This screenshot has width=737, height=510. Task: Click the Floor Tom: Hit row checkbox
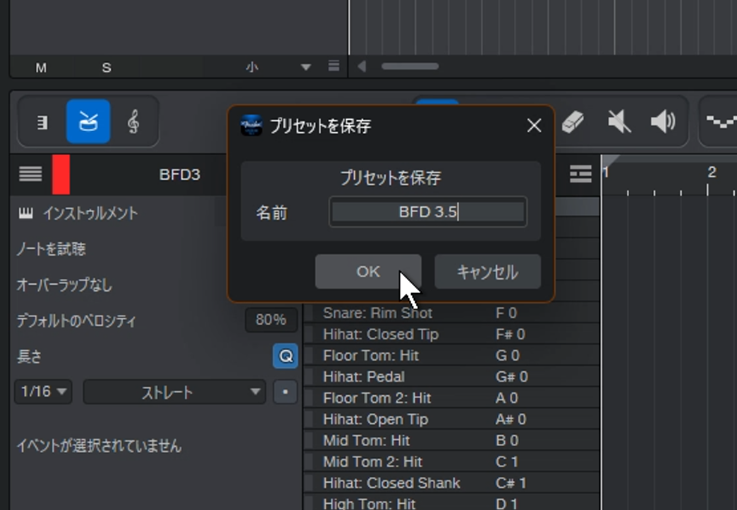pyautogui.click(x=309, y=355)
